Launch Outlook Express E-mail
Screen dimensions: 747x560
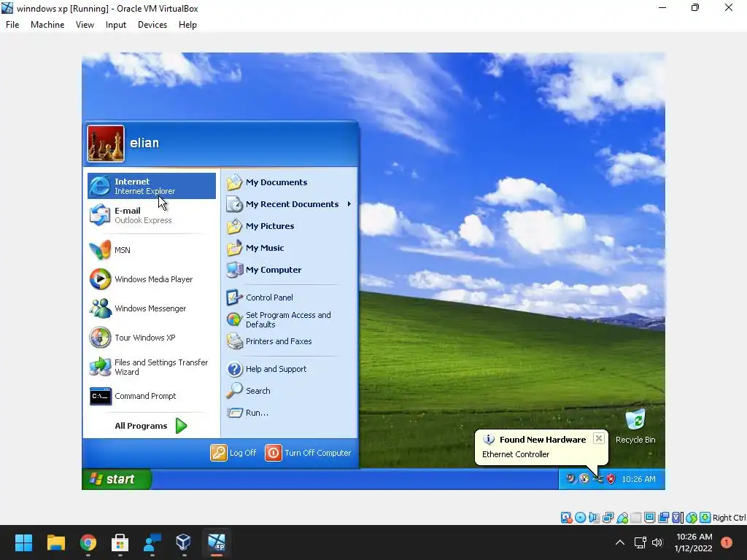[152, 215]
